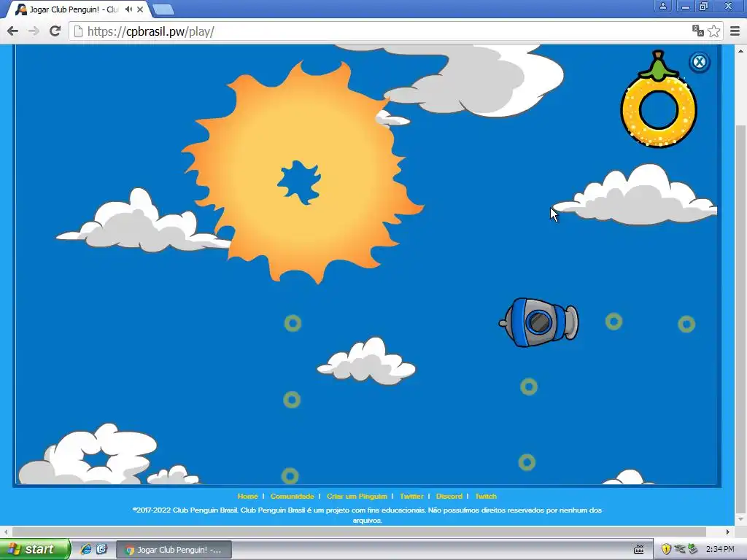Click the blue jet pack cannon
Viewport: 747px width, 560px height.
coord(539,322)
